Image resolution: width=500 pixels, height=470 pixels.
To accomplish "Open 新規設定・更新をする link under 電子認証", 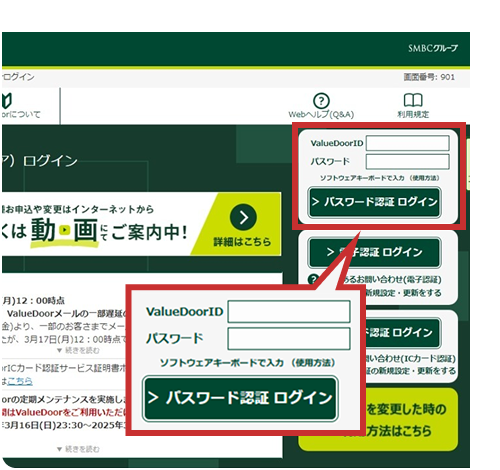I will point(403,293).
